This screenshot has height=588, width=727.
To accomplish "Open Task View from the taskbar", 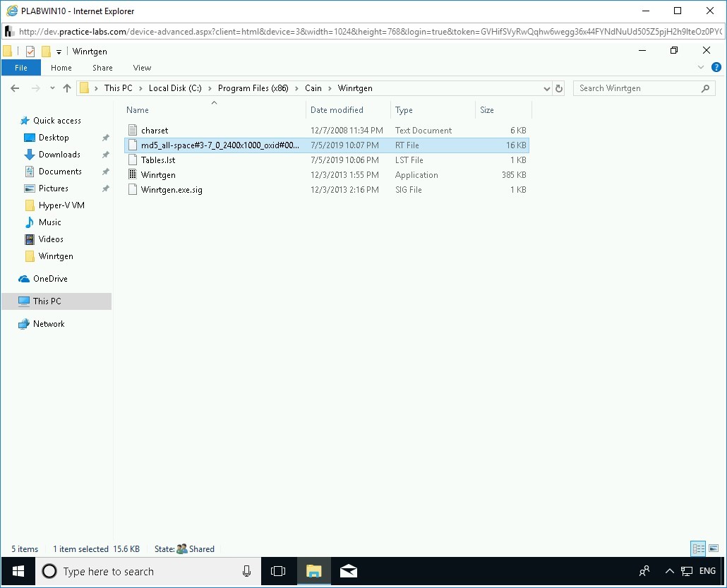I will point(278,571).
